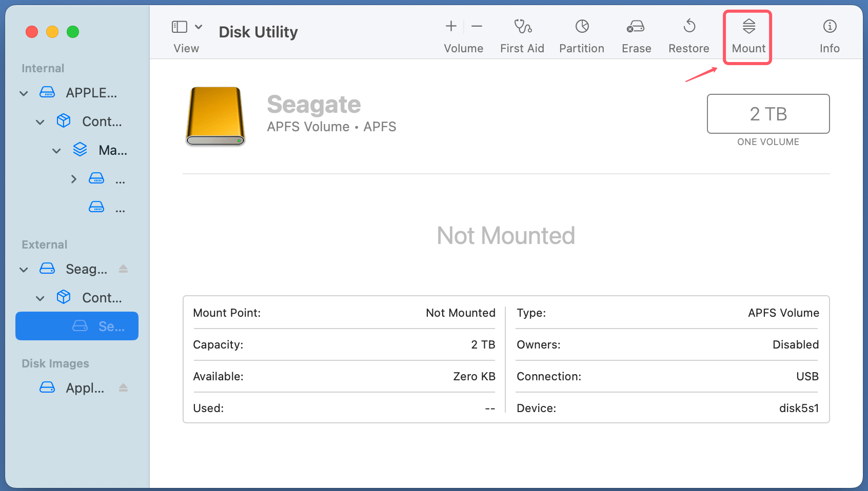868x491 pixels.
Task: Toggle the sidebar visibility
Action: pos(179,26)
